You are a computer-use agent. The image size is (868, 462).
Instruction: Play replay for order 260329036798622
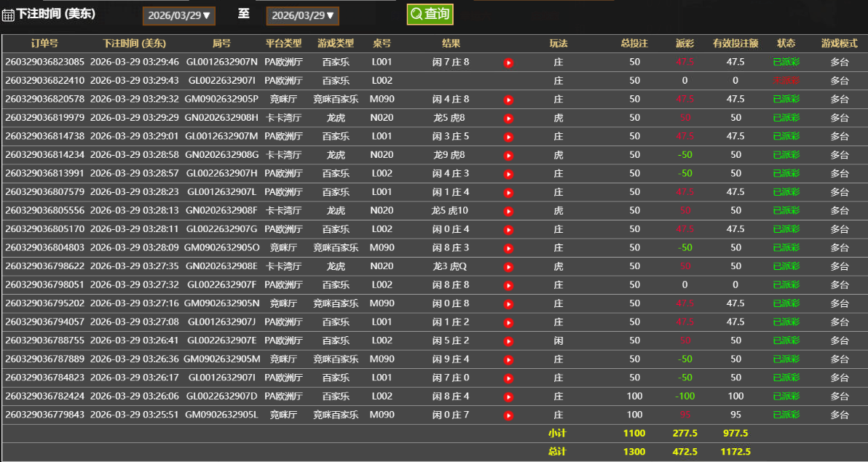tap(508, 267)
